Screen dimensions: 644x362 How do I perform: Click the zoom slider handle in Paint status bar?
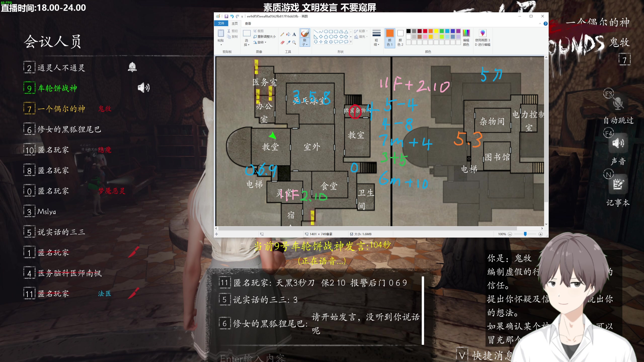point(525,234)
